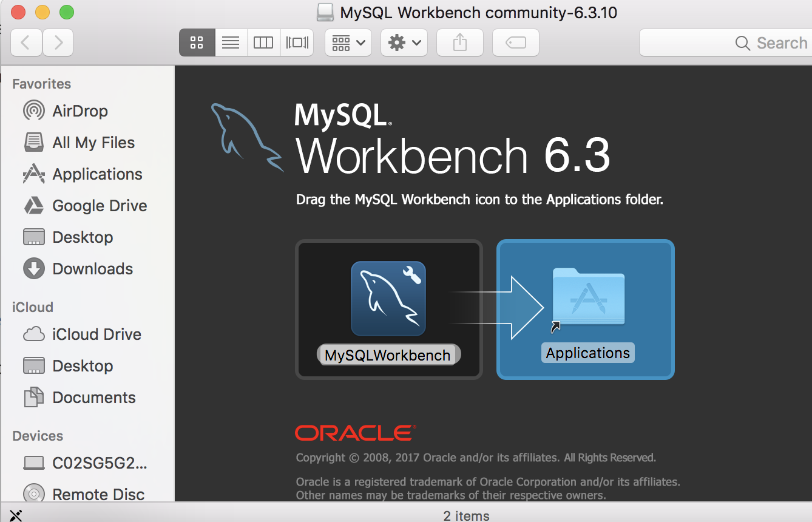Viewport: 812px width, 522px height.
Task: Click the tag icon in the toolbar
Action: (x=515, y=42)
